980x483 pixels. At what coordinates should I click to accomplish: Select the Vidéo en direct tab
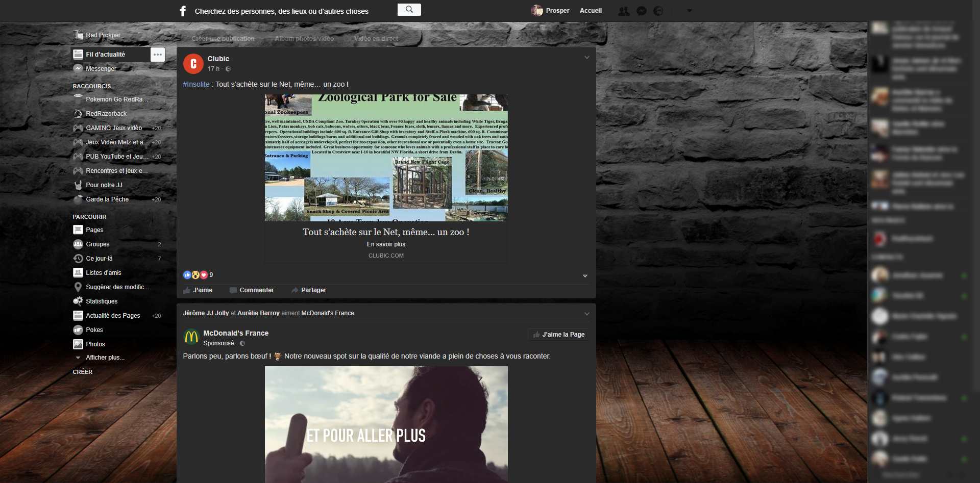376,39
